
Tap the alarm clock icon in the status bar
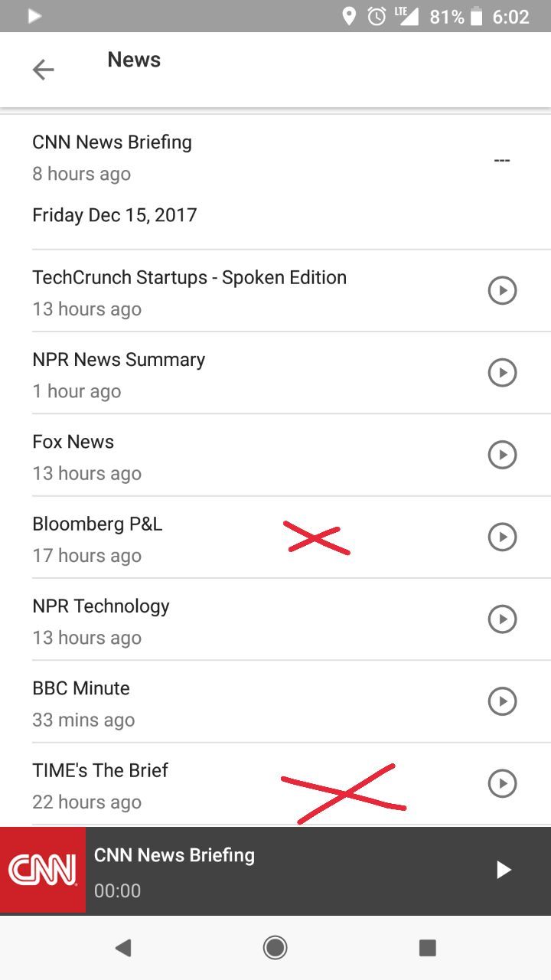(x=377, y=16)
